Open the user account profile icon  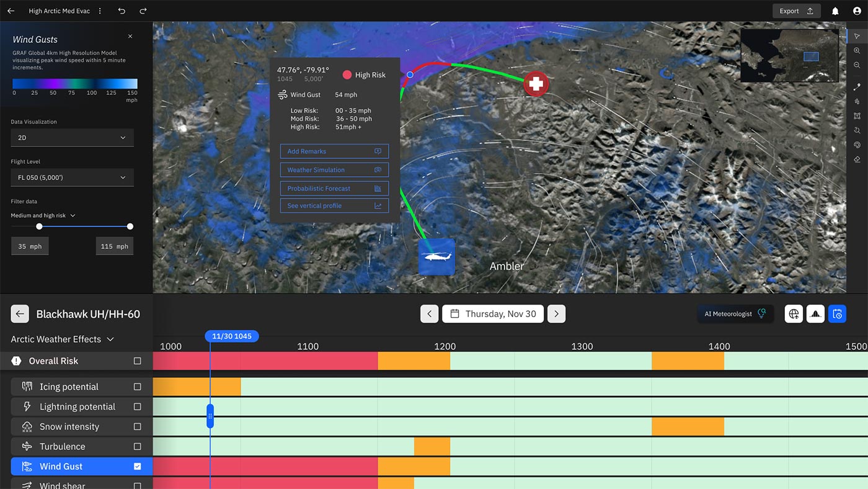point(857,11)
